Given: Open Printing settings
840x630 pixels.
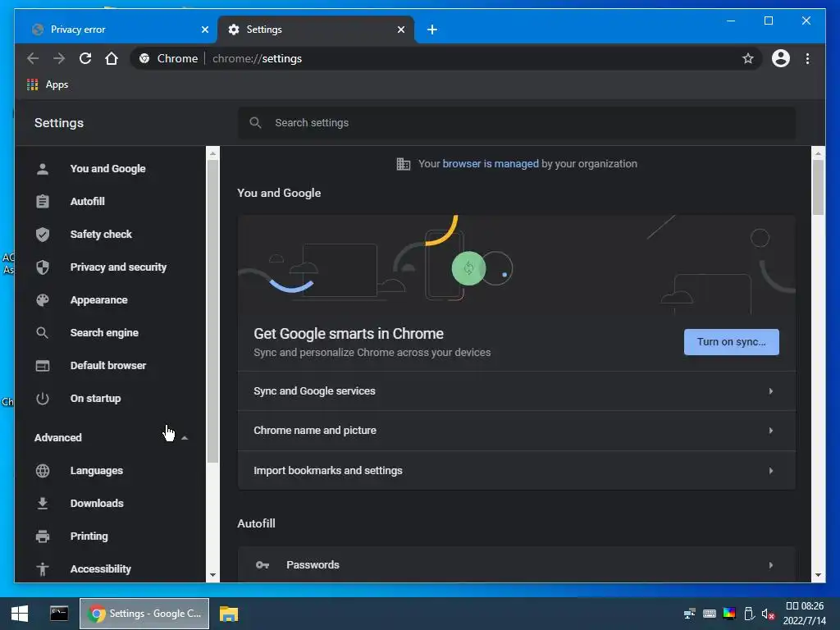Looking at the screenshot, I should (x=89, y=536).
